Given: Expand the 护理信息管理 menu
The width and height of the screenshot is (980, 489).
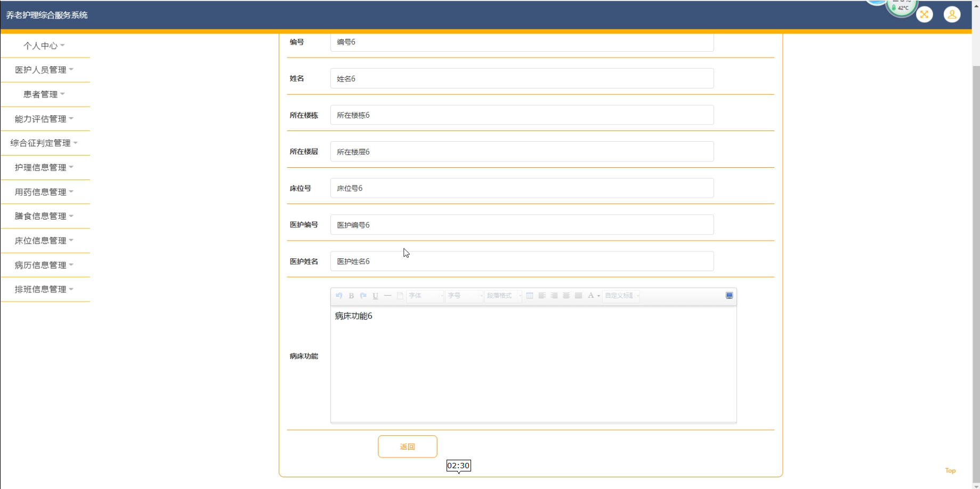Looking at the screenshot, I should click(x=45, y=167).
